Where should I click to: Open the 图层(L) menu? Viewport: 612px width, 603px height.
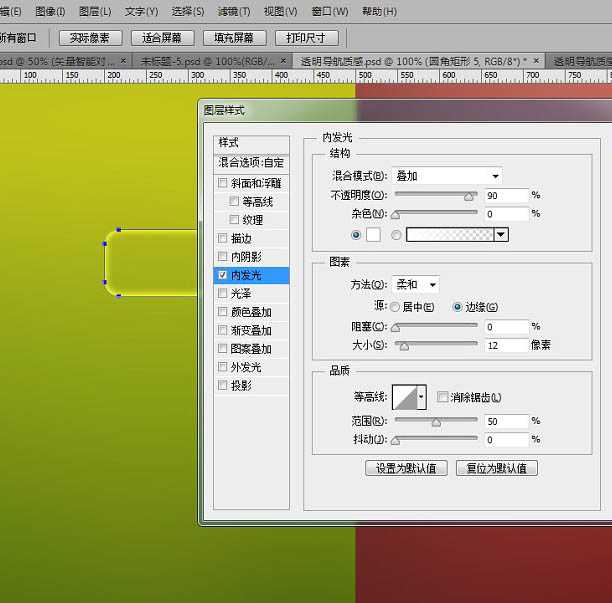tap(95, 12)
